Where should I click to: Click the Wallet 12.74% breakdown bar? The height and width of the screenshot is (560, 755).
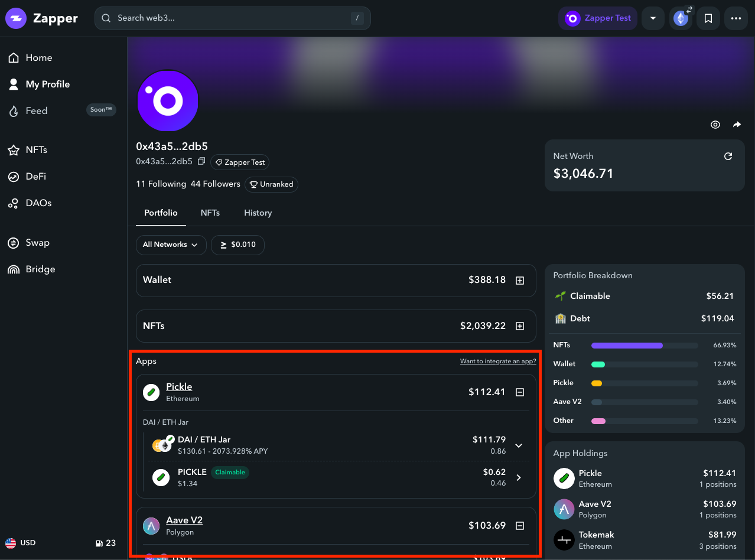pyautogui.click(x=645, y=364)
